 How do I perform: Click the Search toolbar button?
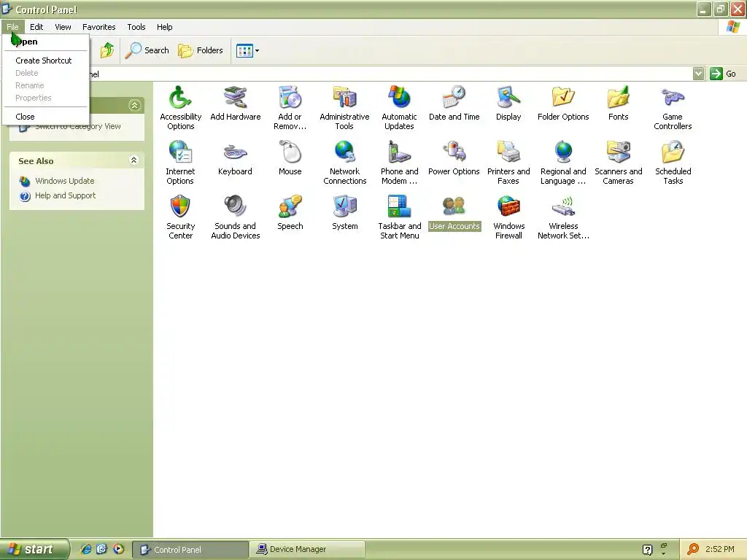(147, 50)
